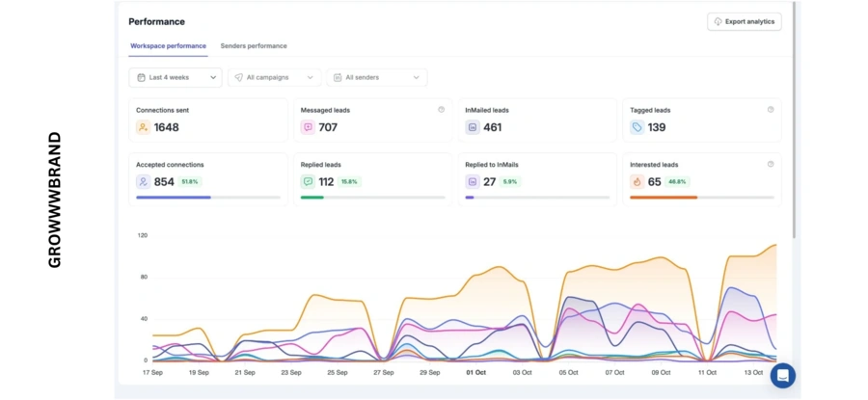Click the 15.8% reply rate badge
868x400 pixels.
(x=349, y=181)
